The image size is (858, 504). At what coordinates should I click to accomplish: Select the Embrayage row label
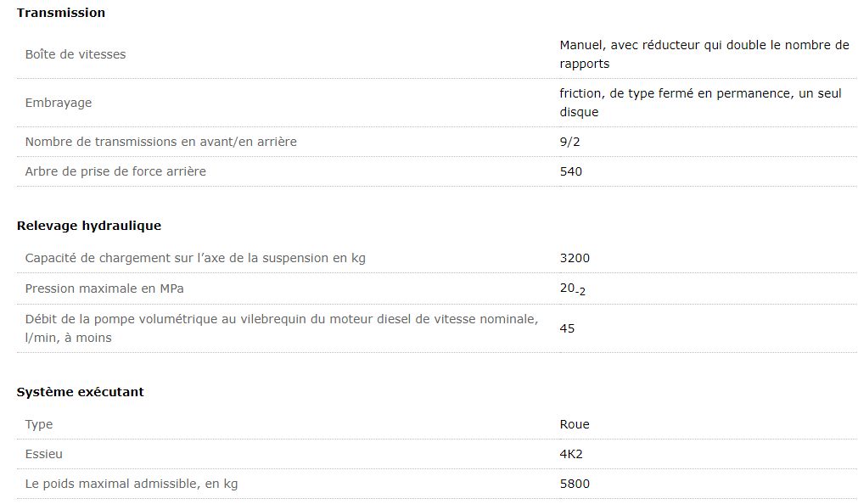pyautogui.click(x=59, y=103)
